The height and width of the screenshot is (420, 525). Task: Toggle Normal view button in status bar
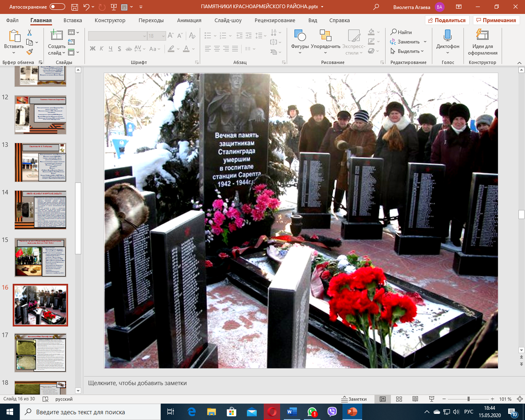[383, 399]
